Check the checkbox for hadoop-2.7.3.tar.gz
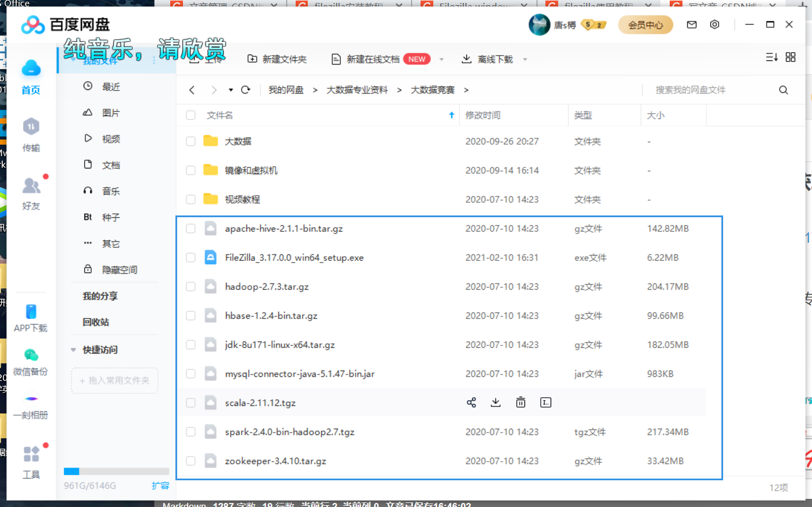This screenshot has height=507, width=812. coord(191,286)
